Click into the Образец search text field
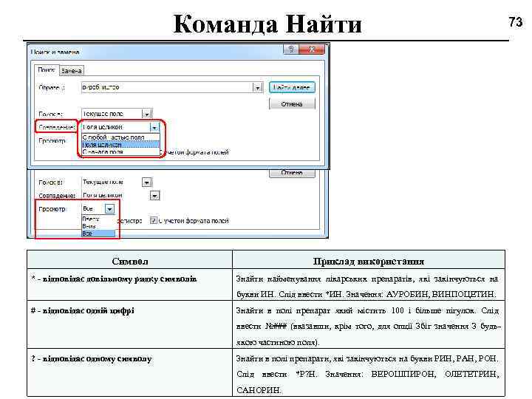The image size is (532, 399). coord(167,87)
